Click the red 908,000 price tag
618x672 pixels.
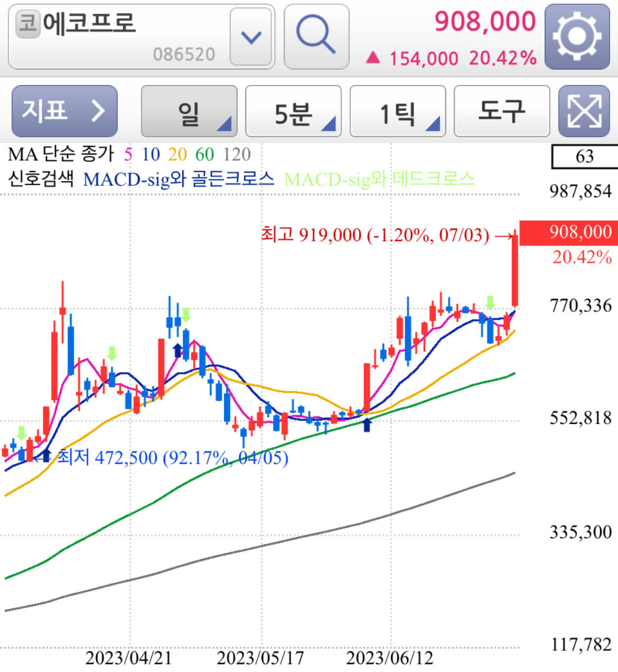(x=569, y=232)
